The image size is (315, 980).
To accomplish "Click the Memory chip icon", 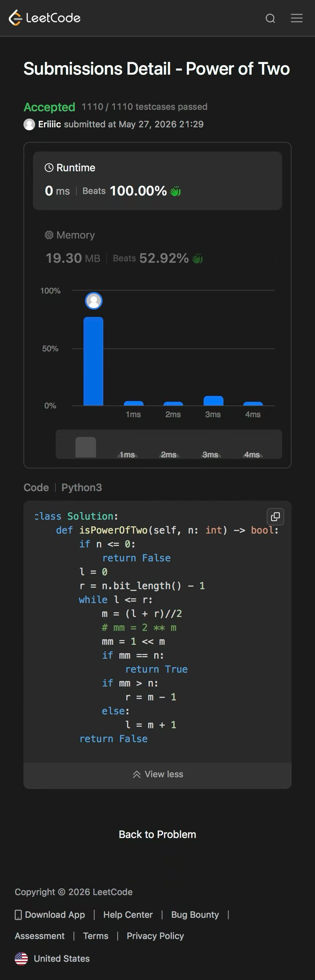I will click(x=49, y=235).
